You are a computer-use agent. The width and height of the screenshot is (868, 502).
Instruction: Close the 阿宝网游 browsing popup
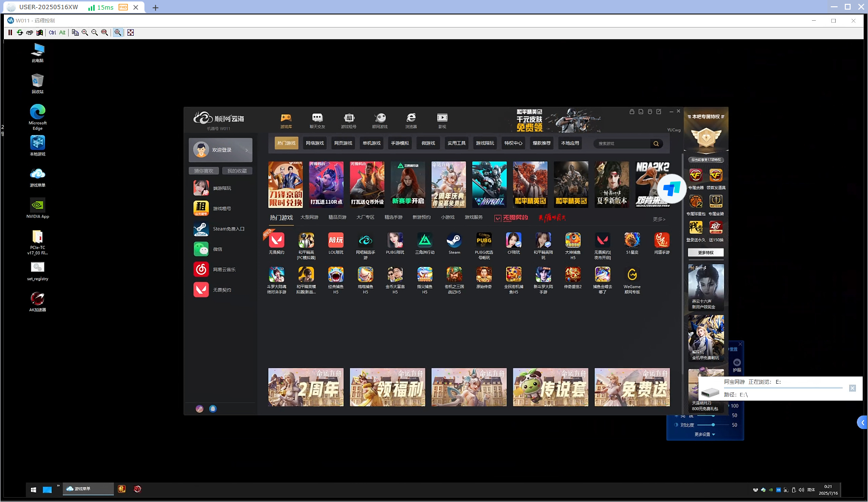click(852, 388)
